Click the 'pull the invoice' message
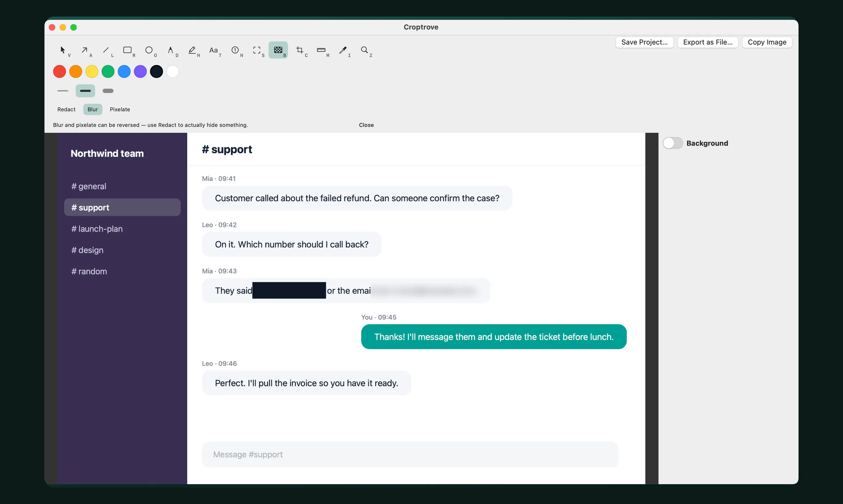 [306, 383]
